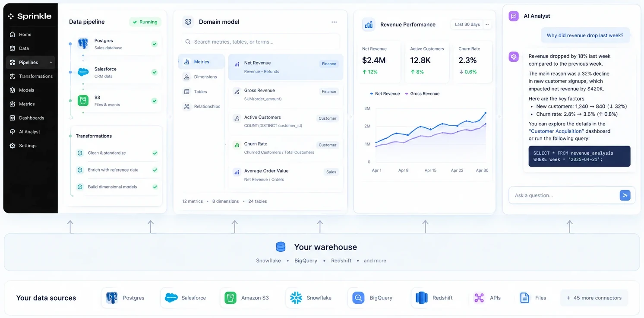Open Models in the sidebar

[30, 90]
